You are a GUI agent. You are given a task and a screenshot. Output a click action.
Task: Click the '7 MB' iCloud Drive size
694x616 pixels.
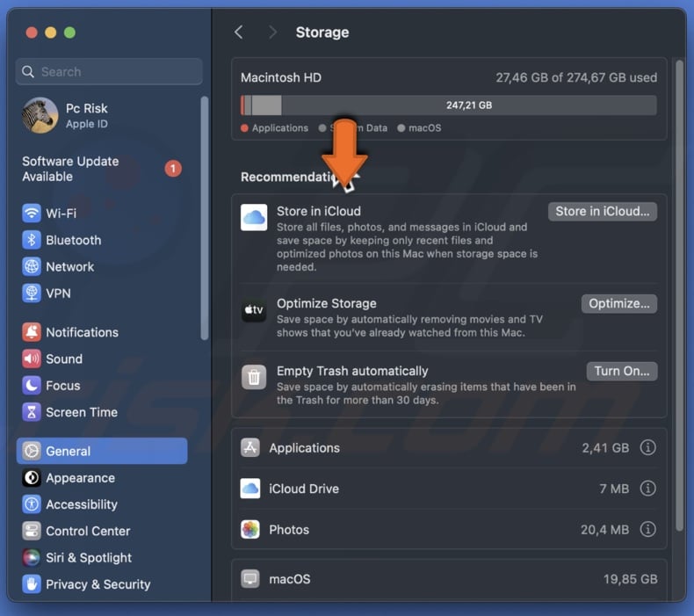[x=614, y=489]
